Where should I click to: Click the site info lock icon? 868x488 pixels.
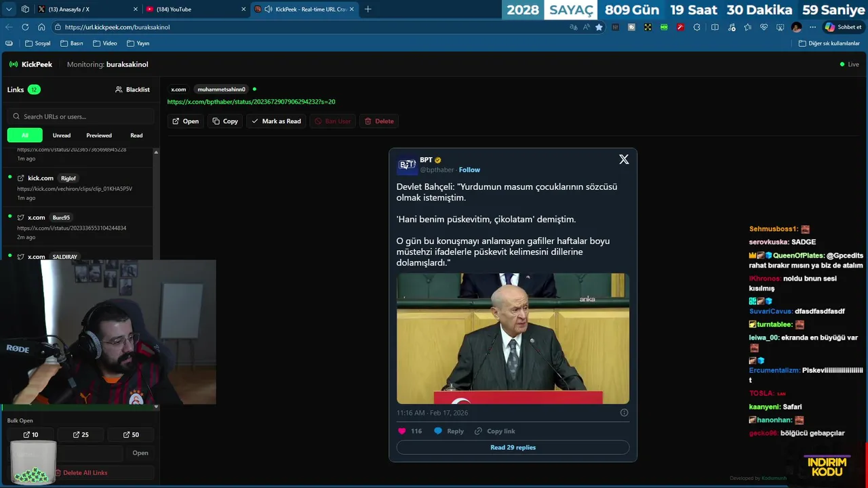tap(58, 27)
